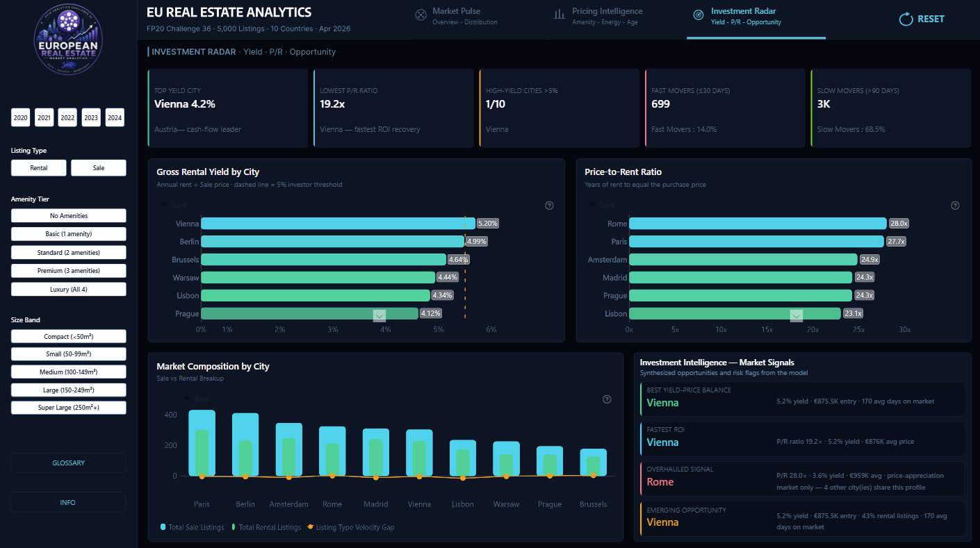Click Vienna bar in Gross Rental Yield chart

338,224
